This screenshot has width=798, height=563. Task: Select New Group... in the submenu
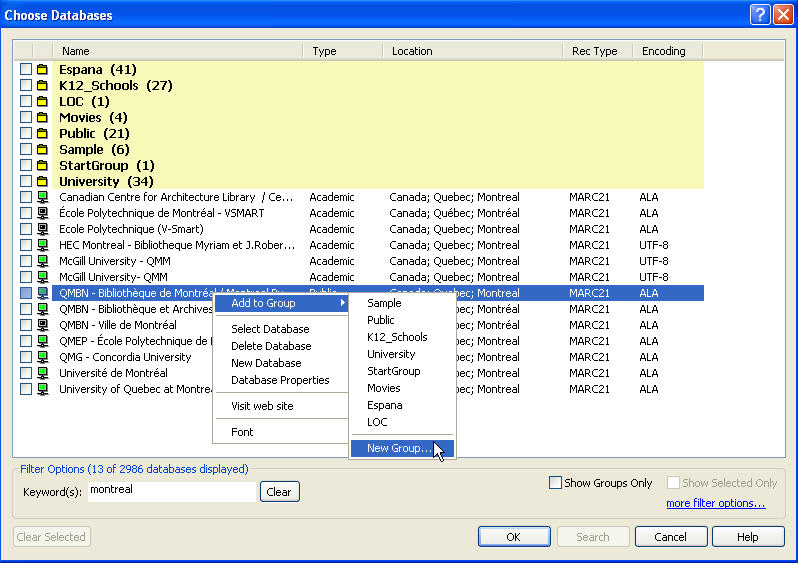pyautogui.click(x=402, y=448)
